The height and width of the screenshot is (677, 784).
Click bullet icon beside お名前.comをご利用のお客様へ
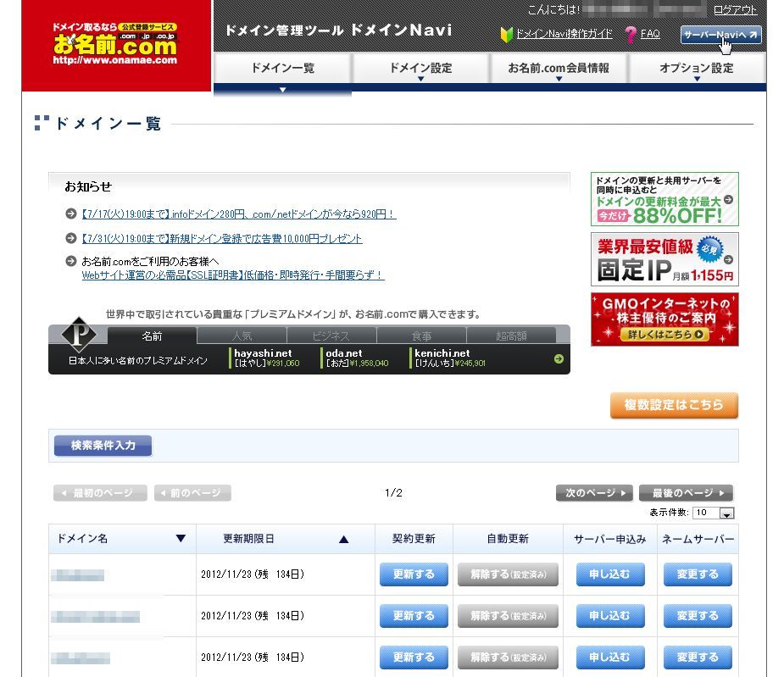71,262
